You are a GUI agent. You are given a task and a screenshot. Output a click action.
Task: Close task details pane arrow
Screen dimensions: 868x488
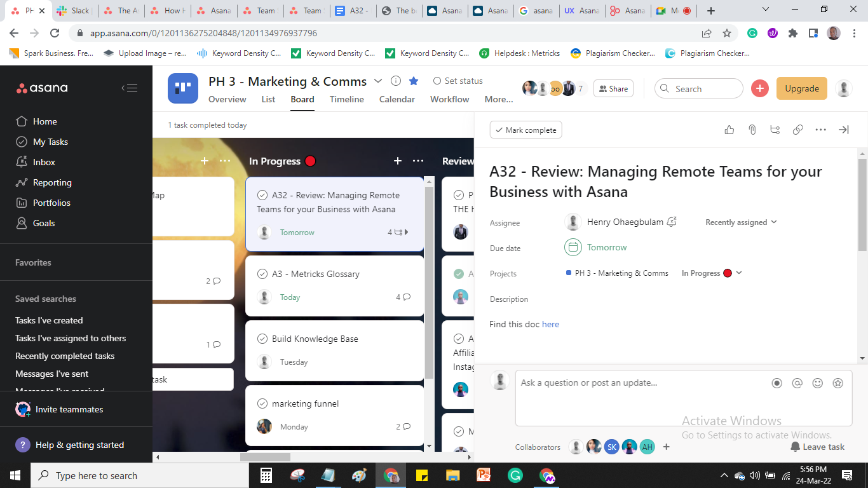(x=844, y=130)
